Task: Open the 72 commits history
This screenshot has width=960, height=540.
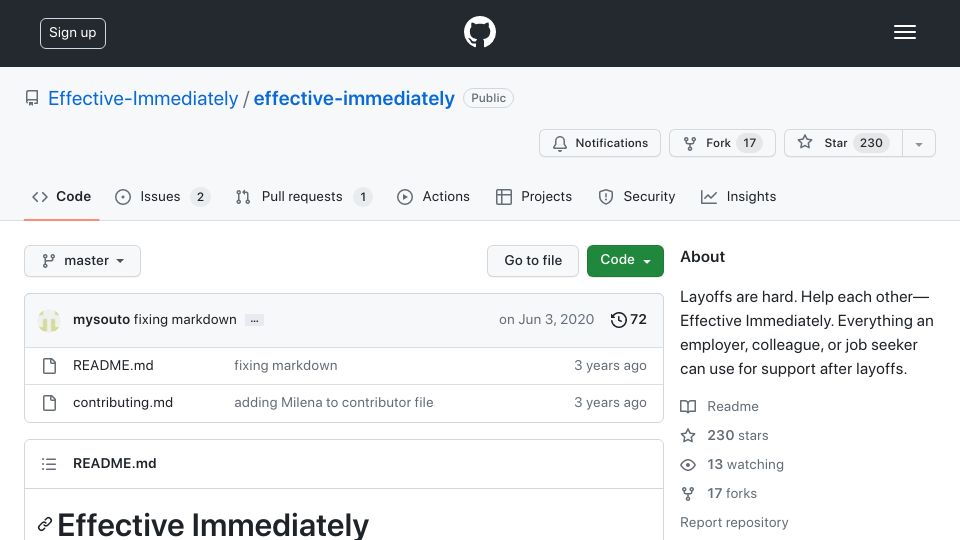Action: [629, 320]
